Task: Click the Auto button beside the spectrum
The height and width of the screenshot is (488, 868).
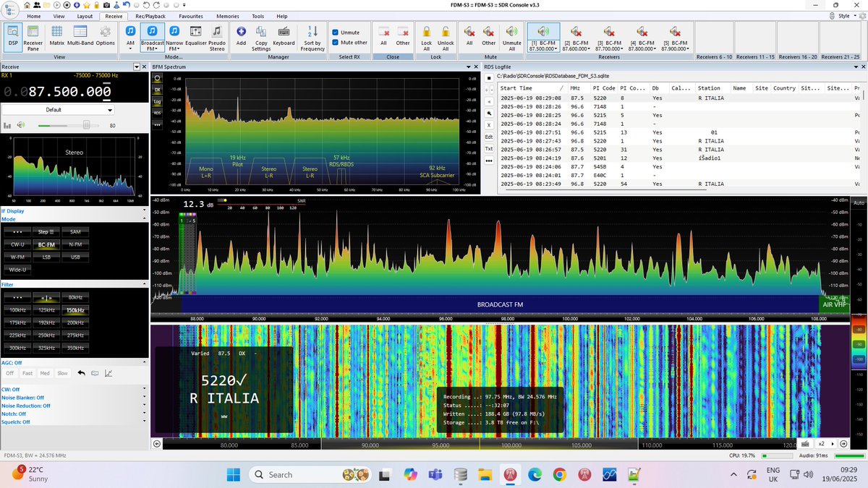Action: (x=860, y=203)
